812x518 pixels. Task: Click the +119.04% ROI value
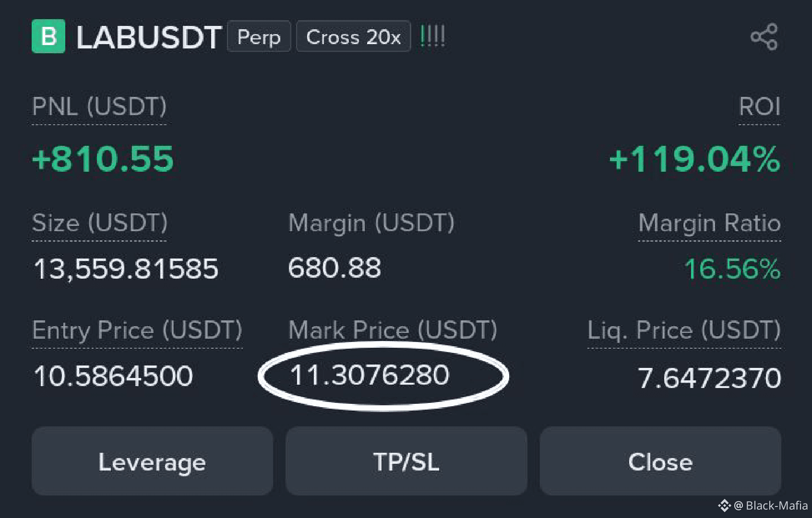(695, 159)
